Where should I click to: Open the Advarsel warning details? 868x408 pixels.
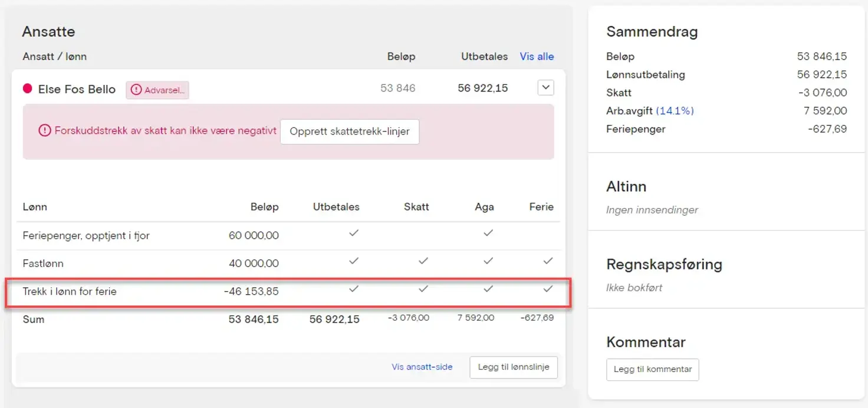coord(157,90)
